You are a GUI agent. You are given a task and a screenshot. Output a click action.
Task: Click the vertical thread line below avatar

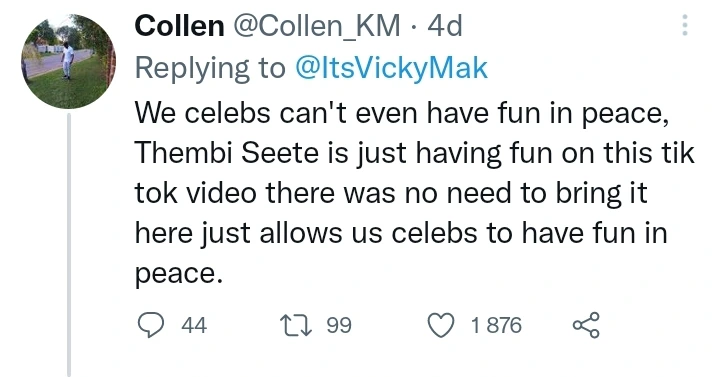pyautogui.click(x=69, y=245)
